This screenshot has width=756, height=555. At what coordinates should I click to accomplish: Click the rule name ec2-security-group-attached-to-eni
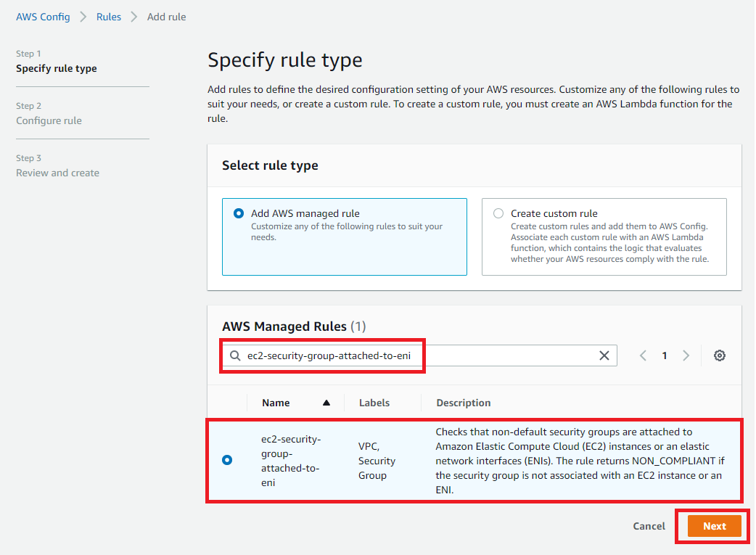tap(291, 461)
